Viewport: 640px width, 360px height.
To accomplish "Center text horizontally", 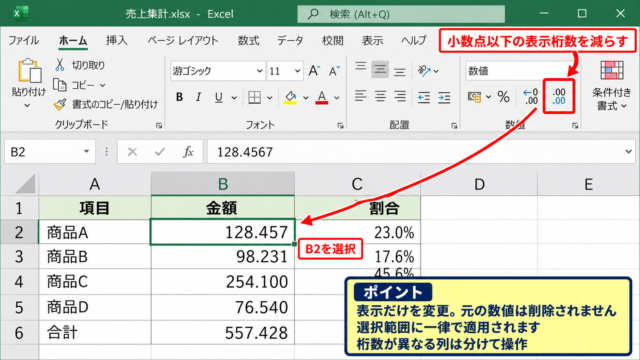I will tap(380, 97).
